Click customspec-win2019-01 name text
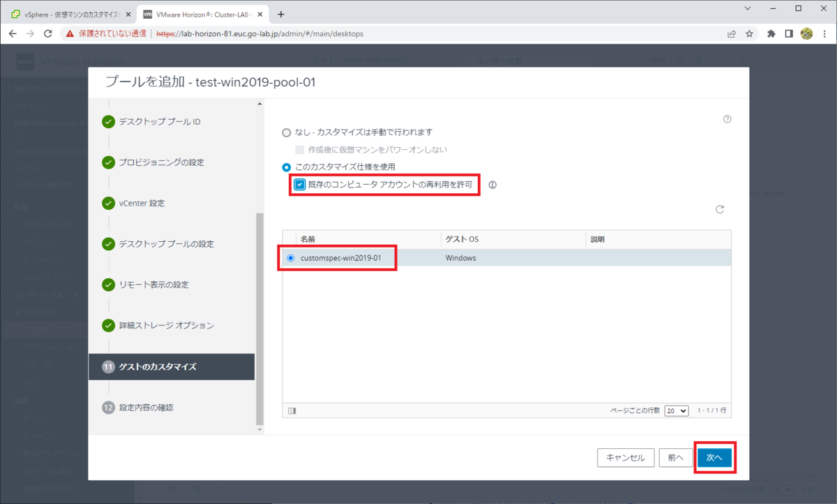This screenshot has width=837, height=504. 340,258
